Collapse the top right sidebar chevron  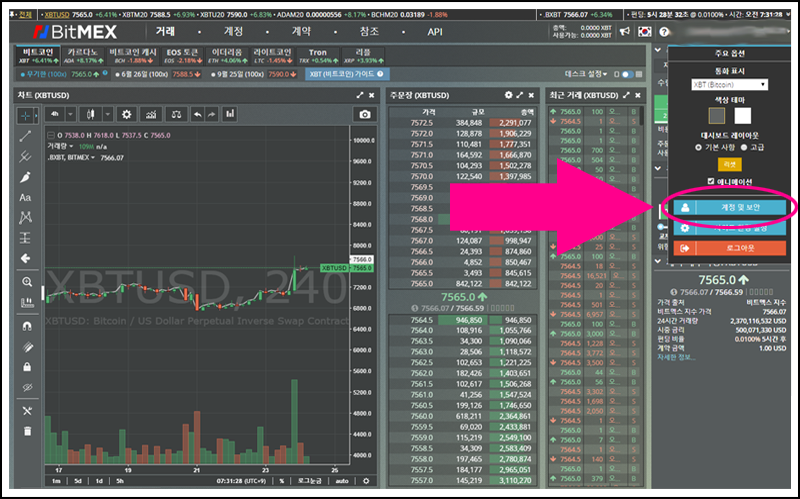click(x=658, y=50)
